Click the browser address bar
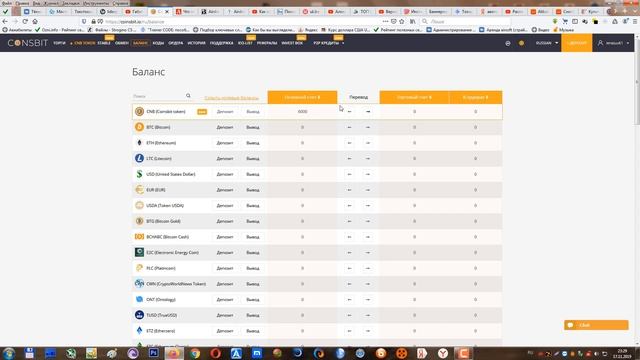The image size is (640, 360). tap(241, 21)
